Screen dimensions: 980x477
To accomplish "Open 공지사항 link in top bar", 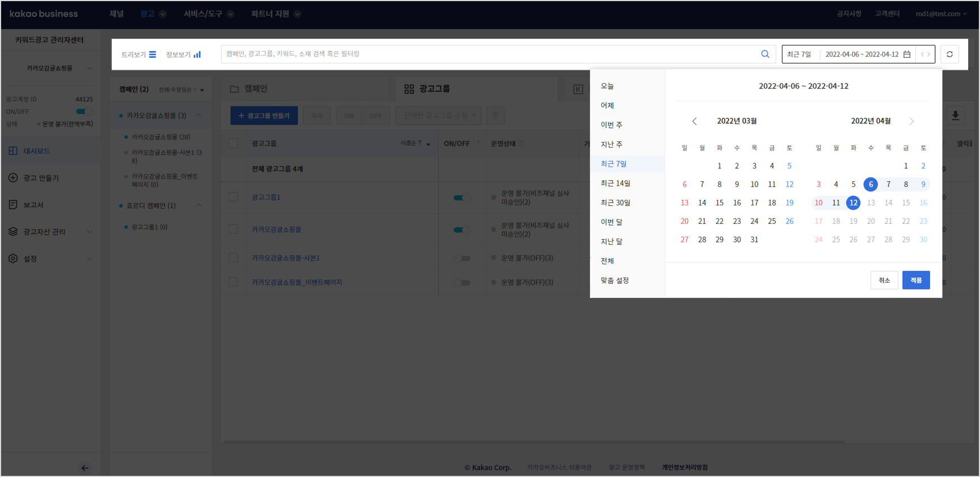I will click(x=849, y=14).
